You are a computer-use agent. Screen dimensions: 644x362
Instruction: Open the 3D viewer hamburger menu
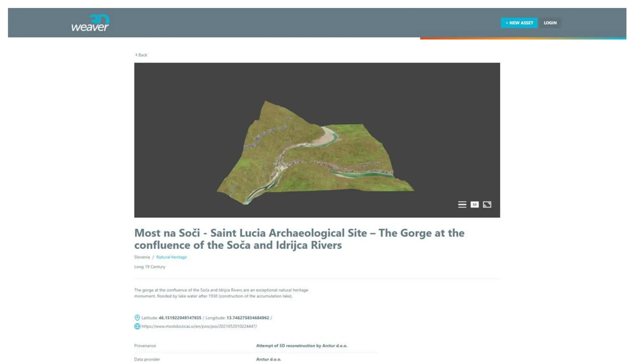pyautogui.click(x=462, y=205)
